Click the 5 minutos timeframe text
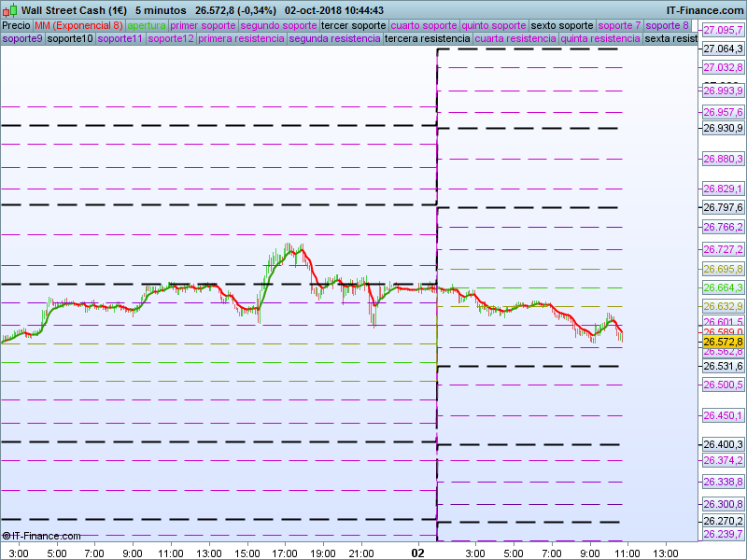The image size is (747, 560). (x=161, y=10)
